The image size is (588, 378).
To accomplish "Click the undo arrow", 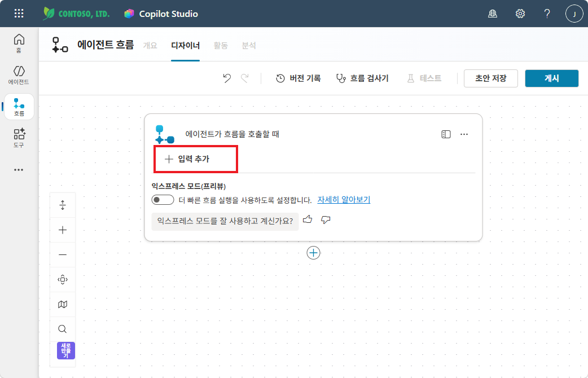I will click(227, 78).
